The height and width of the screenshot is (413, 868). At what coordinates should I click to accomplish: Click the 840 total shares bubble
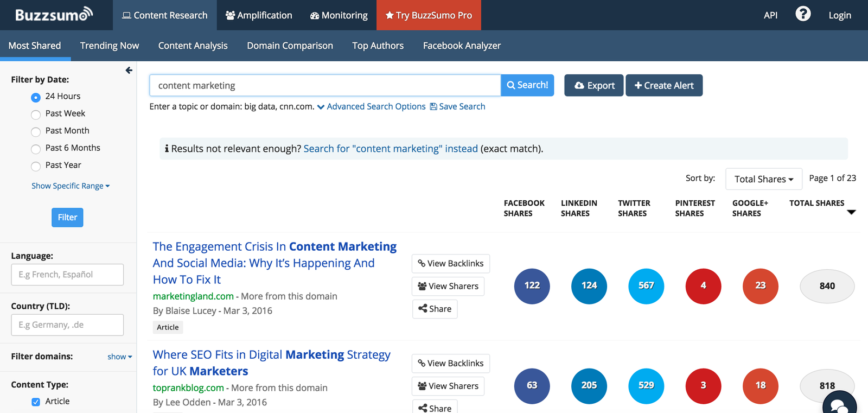click(x=827, y=286)
